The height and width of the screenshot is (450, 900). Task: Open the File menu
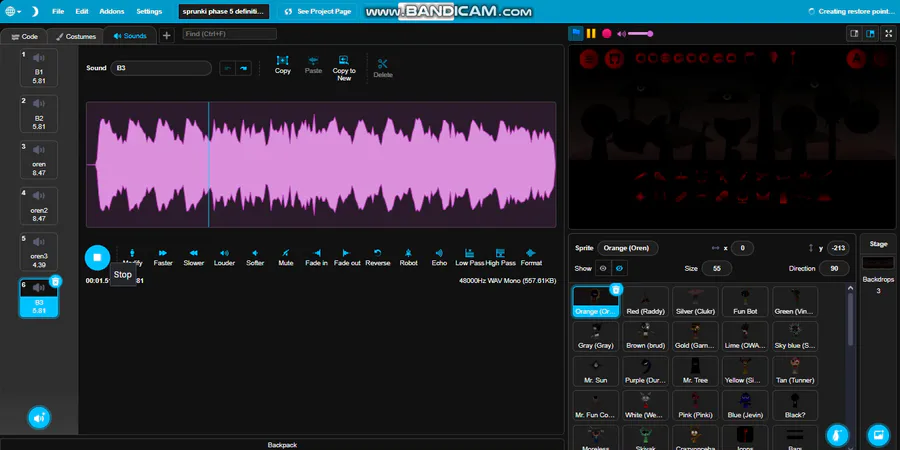click(58, 11)
